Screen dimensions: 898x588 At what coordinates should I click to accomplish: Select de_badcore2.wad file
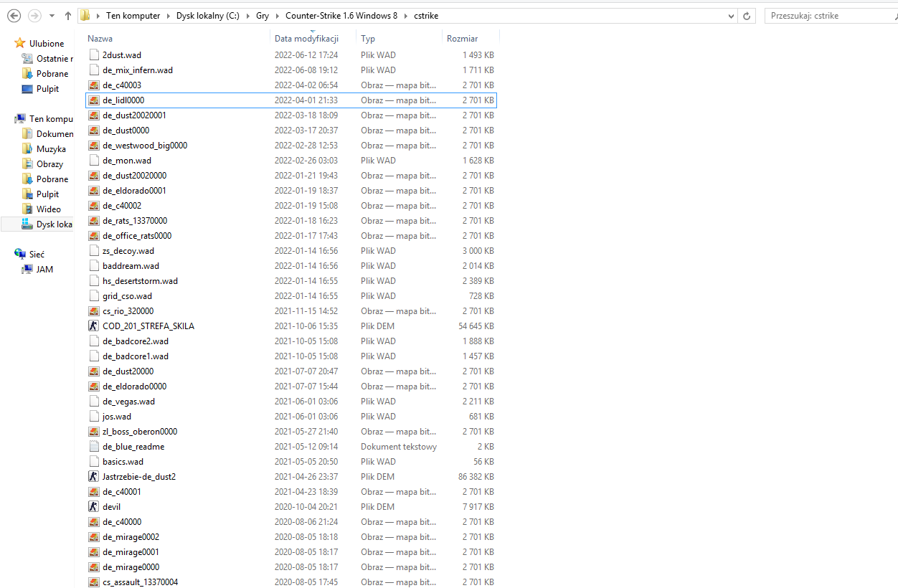290,341
